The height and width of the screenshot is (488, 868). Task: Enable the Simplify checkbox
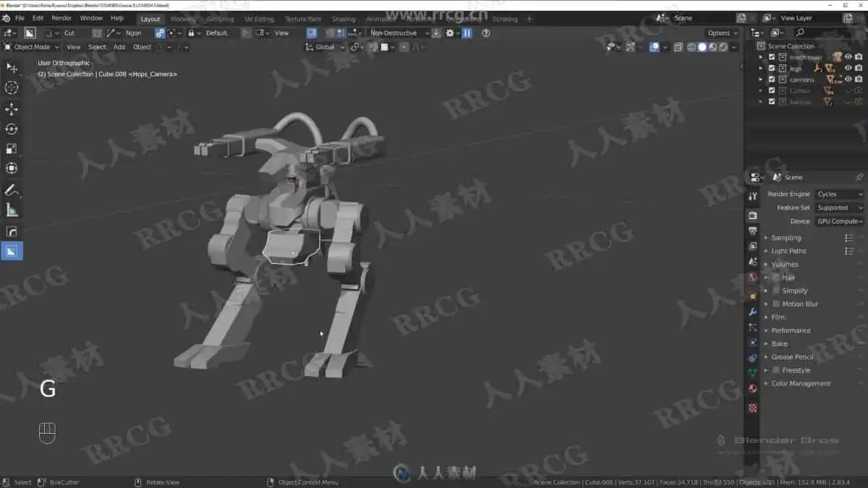pos(776,291)
